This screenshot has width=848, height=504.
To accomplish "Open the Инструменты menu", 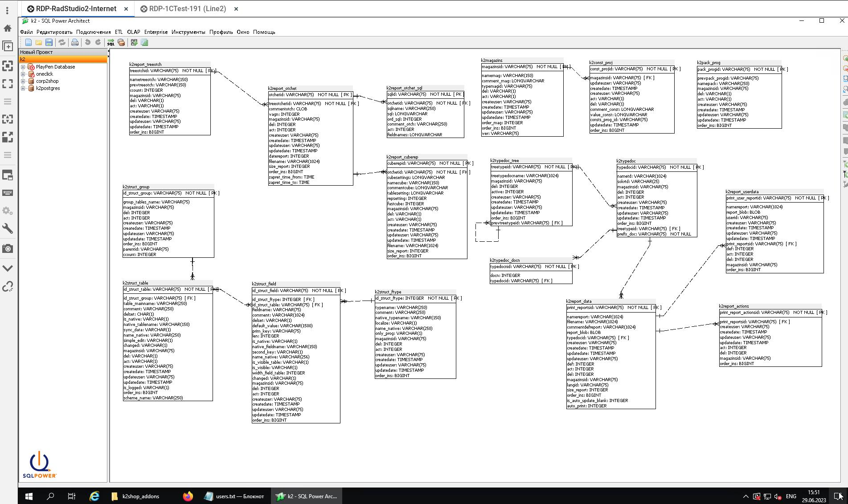I will coord(188,32).
